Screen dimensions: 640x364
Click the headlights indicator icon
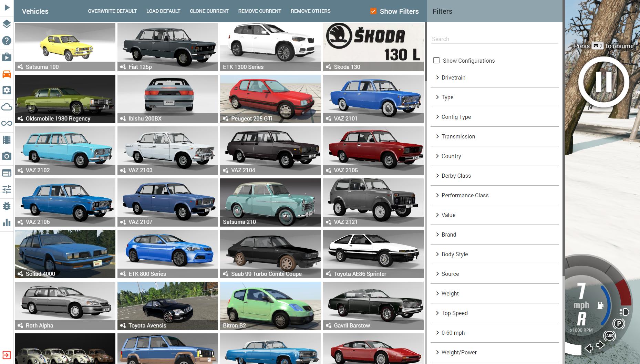624,312
